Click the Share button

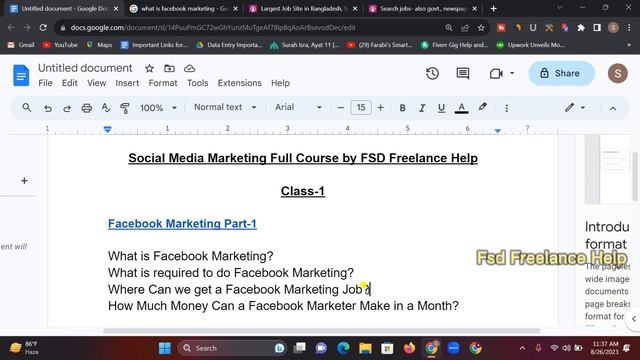pos(562,73)
